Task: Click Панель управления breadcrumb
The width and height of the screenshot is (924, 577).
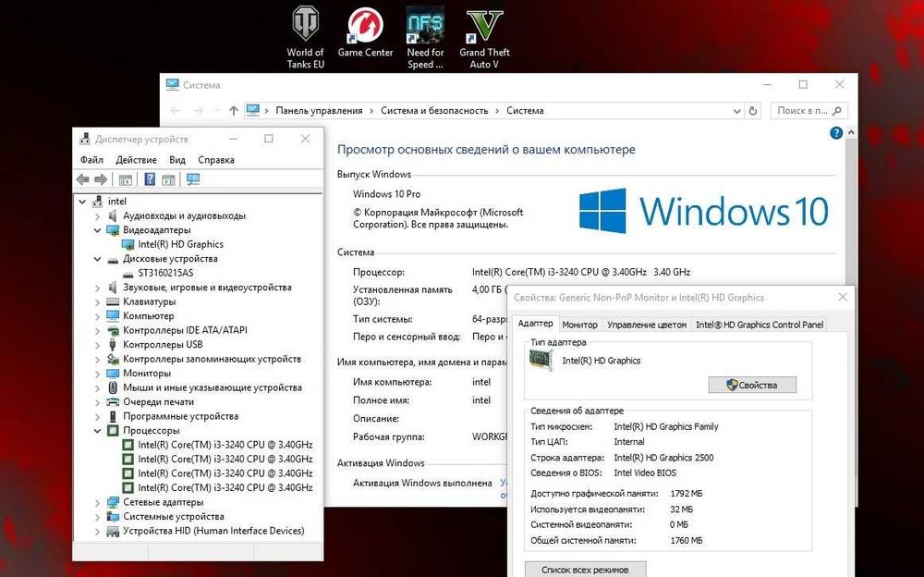Action: [x=319, y=110]
